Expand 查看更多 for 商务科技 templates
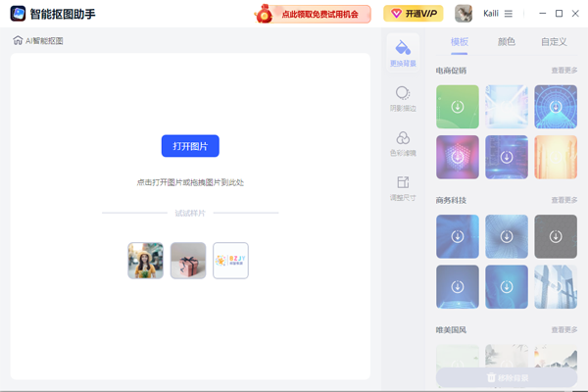The image size is (588, 392). pyautogui.click(x=563, y=200)
